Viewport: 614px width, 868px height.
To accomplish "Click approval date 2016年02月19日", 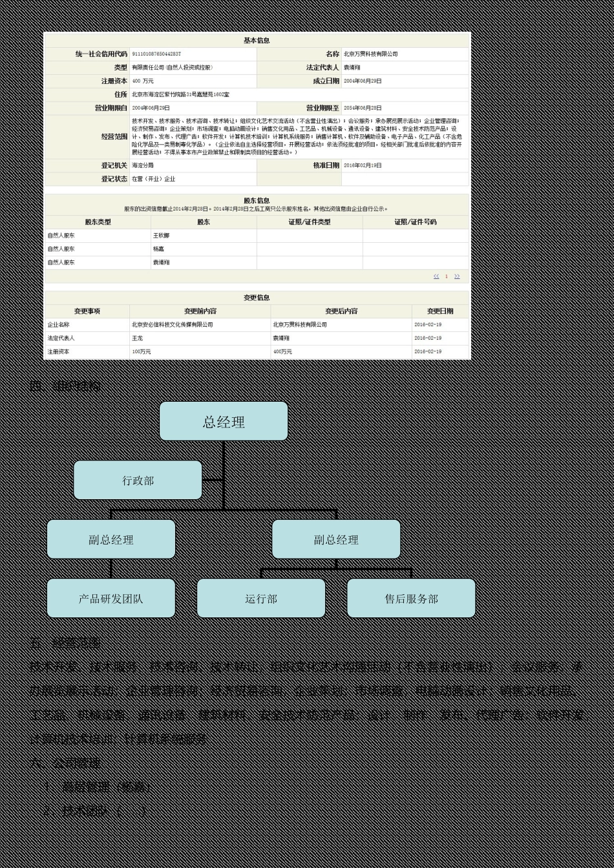I will tap(363, 166).
